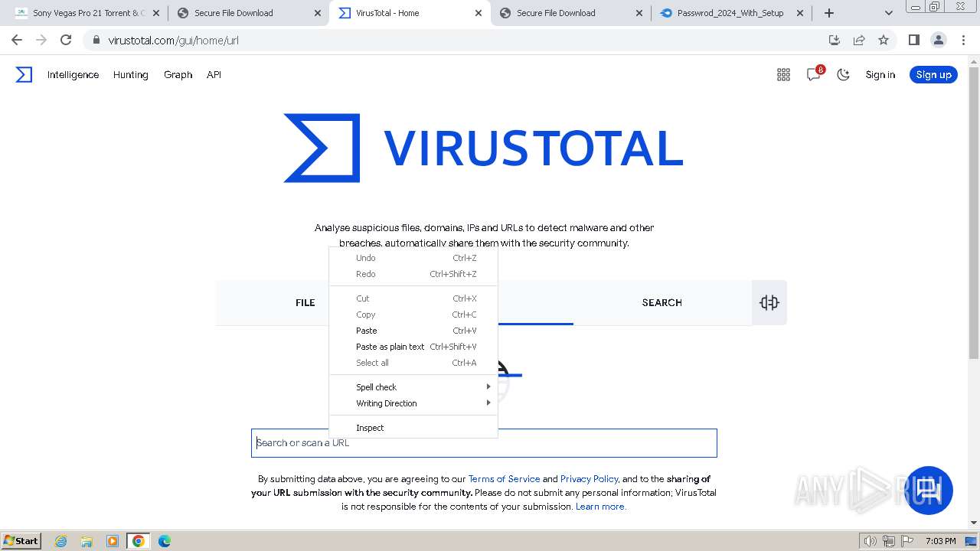The image size is (980, 551).
Task: Toggle the browser side panel icon
Action: click(x=913, y=40)
